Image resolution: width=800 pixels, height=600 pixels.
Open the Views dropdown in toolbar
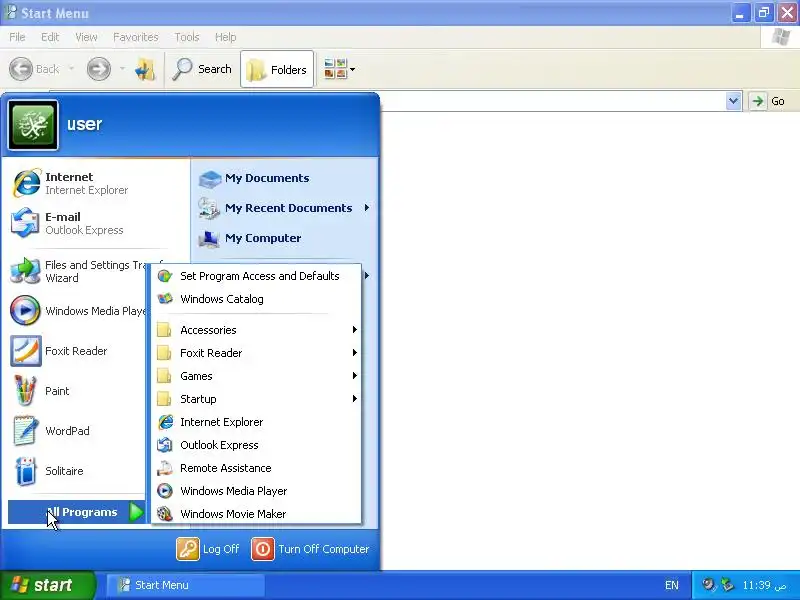340,69
